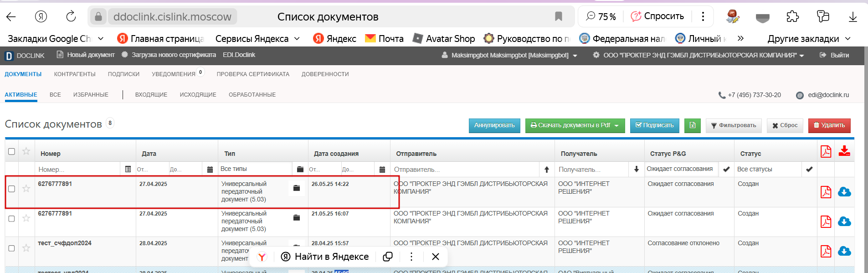Click the PDF icon in table header

[x=826, y=151]
